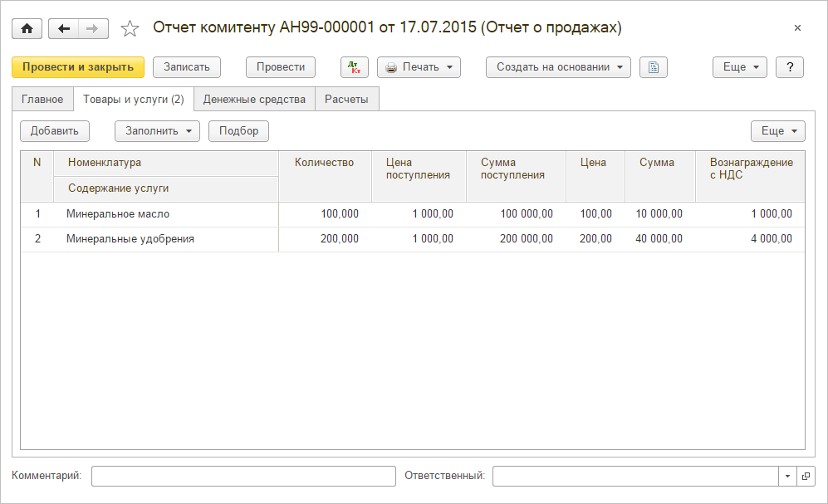Select the Минеральные удобрения row
The height and width of the screenshot is (504, 828).
(x=413, y=239)
